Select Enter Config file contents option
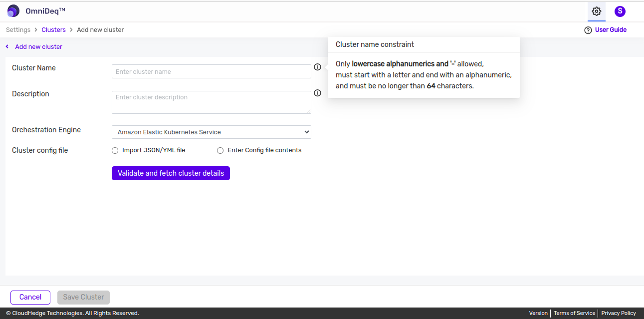 click(x=220, y=150)
